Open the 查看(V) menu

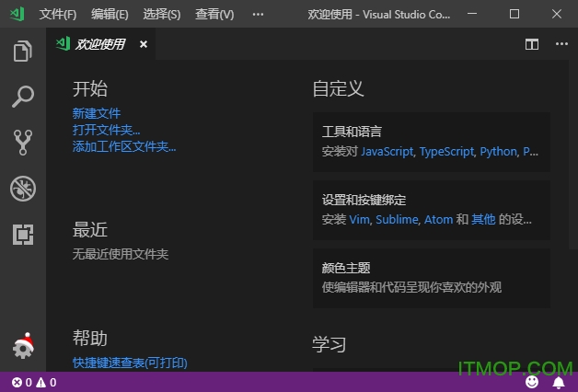pyautogui.click(x=214, y=15)
